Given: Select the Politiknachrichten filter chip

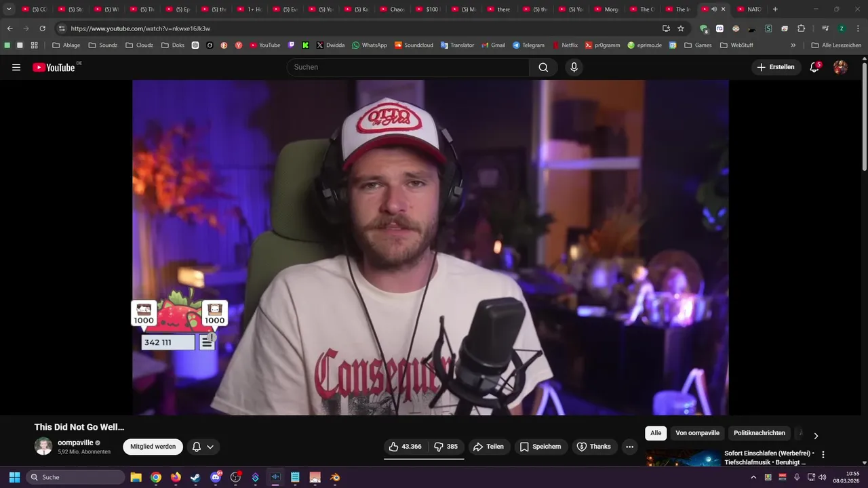Looking at the screenshot, I should [x=759, y=433].
